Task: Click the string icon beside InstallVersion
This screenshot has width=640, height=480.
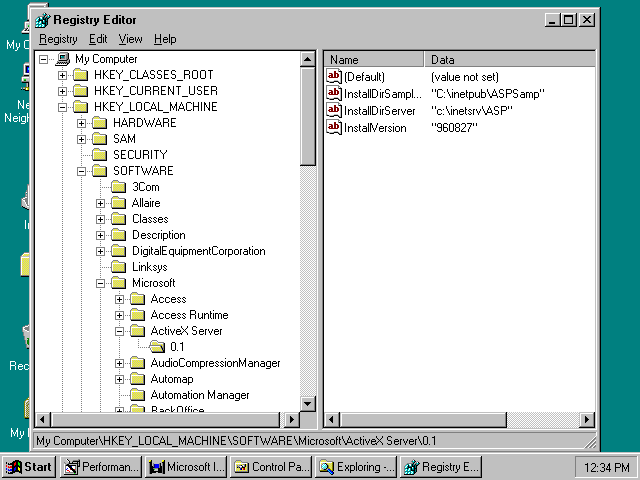Action: tap(334, 128)
